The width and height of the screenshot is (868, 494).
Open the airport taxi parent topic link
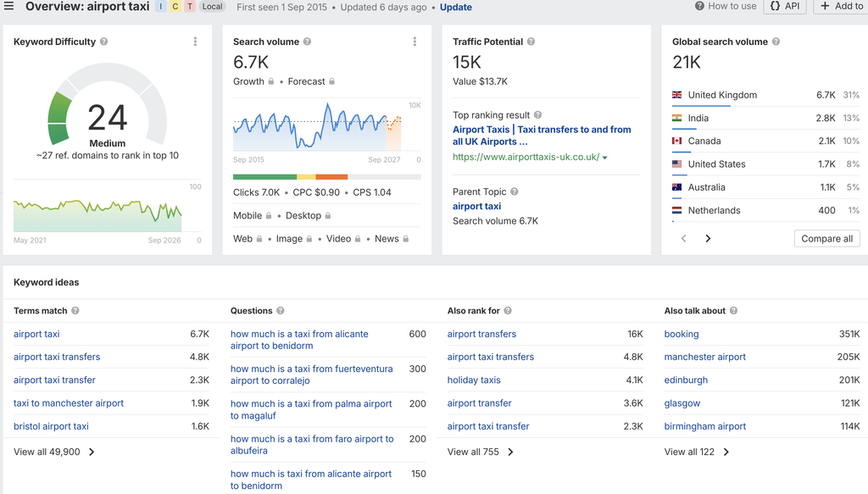pyautogui.click(x=476, y=207)
